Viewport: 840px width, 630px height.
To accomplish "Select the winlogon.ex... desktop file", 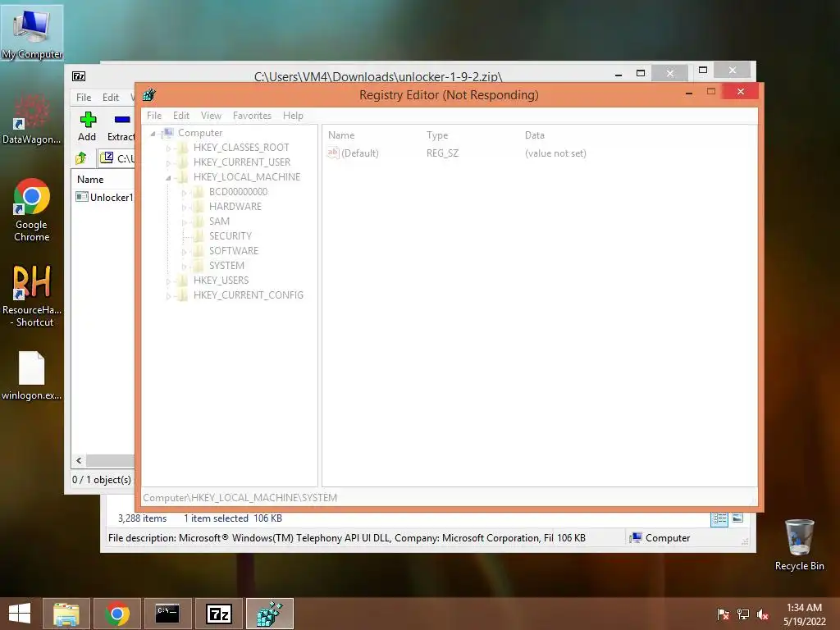I will [32, 376].
